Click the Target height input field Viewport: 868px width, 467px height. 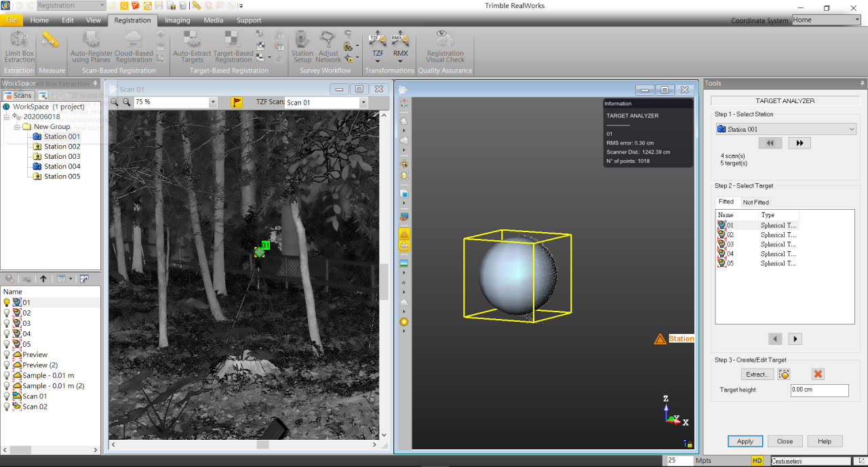(x=819, y=390)
